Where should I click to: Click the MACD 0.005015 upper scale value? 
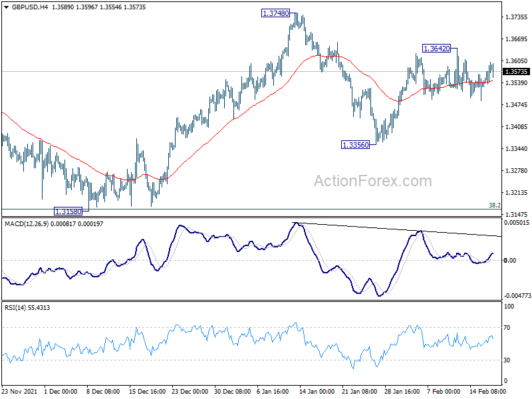point(517,223)
